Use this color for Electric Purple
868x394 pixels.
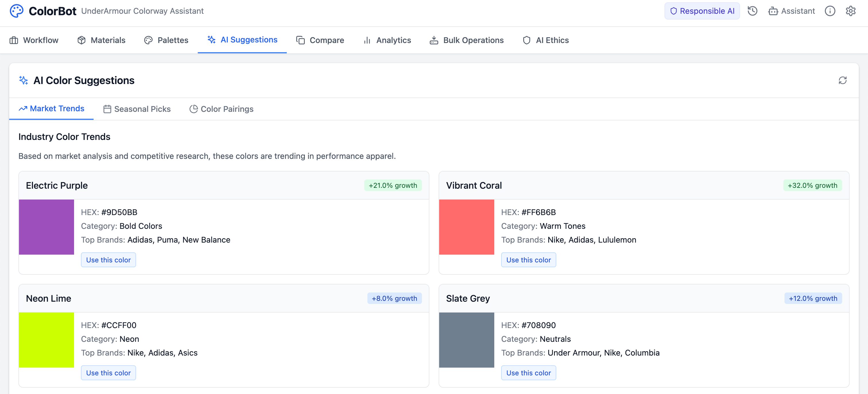point(108,260)
